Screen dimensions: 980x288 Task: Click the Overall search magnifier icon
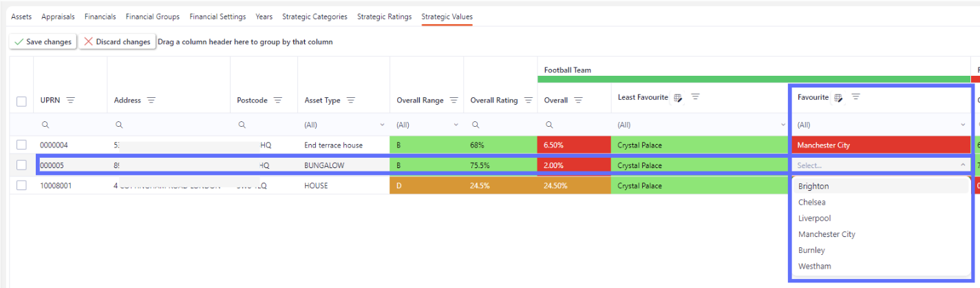click(x=549, y=125)
